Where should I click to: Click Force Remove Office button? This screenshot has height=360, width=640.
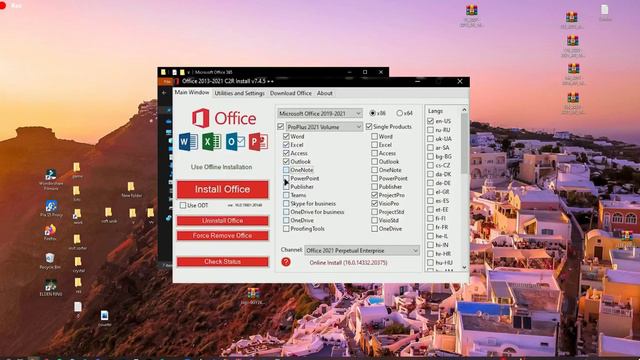(x=222, y=236)
